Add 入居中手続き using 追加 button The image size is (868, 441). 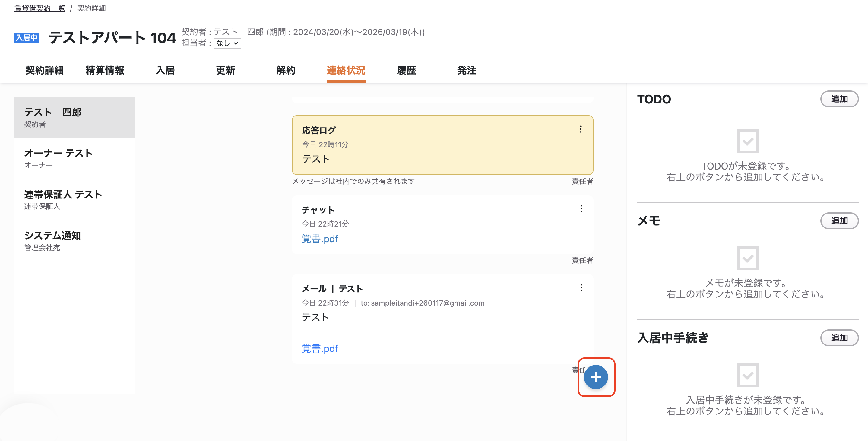[x=839, y=338]
